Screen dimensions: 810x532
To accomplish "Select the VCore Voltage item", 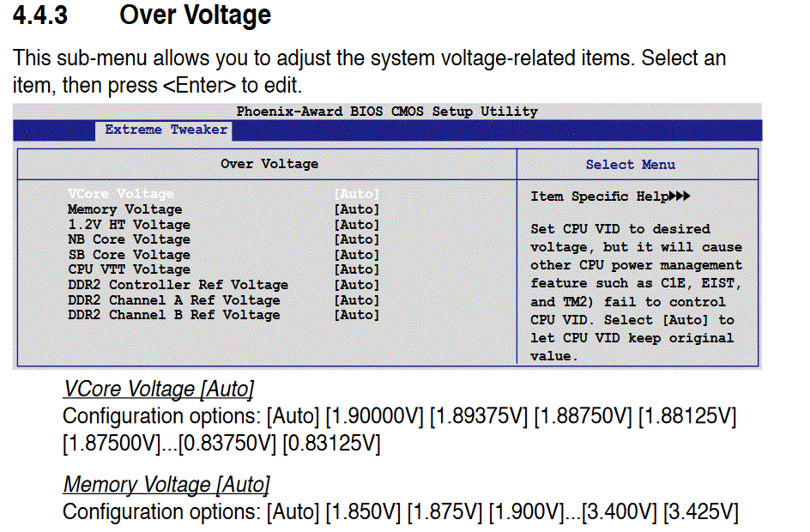I will coord(121,194).
